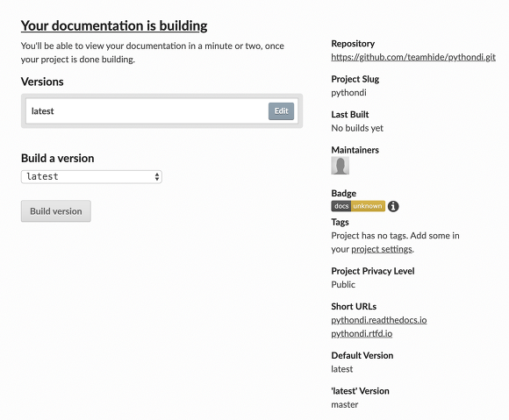This screenshot has width=509, height=420.
Task: Click the No builds yet text
Action: click(x=357, y=128)
